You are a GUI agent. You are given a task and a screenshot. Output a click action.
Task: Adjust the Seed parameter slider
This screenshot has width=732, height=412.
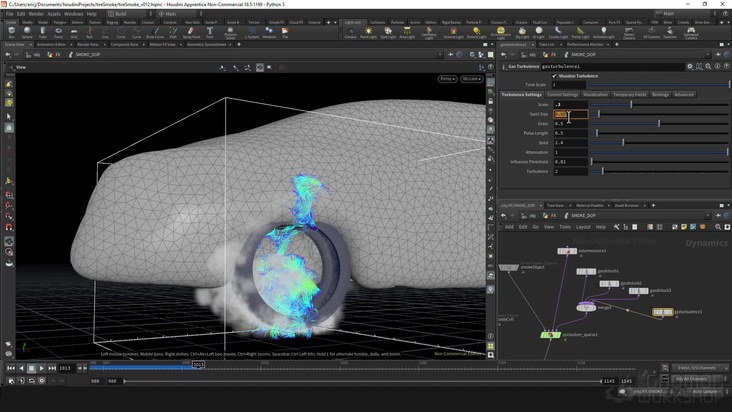pyautogui.click(x=659, y=143)
